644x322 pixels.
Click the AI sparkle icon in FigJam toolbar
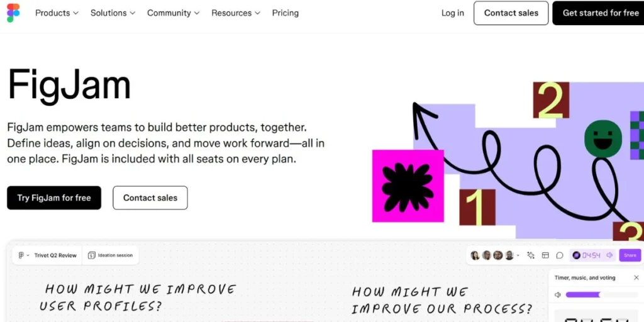point(531,255)
